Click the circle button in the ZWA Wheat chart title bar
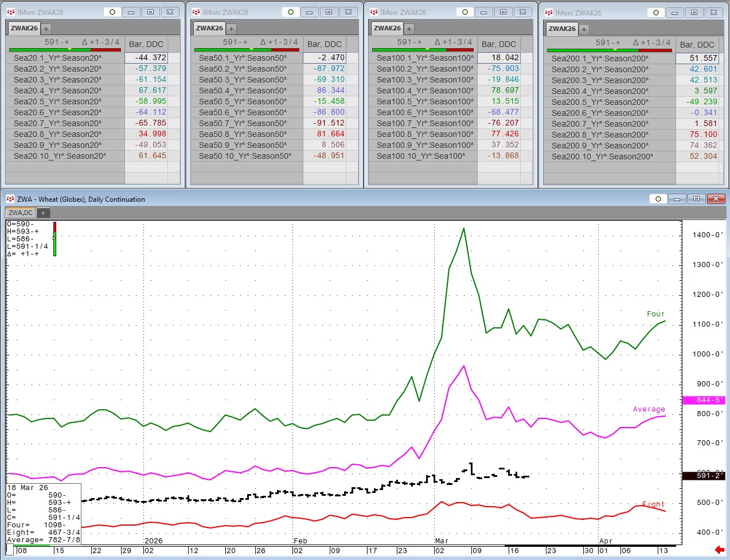This screenshot has width=730, height=560. point(658,199)
